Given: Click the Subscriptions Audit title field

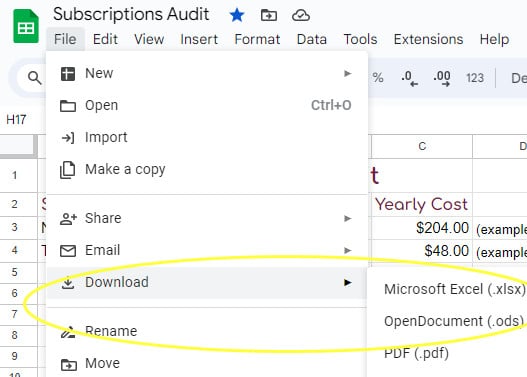Looking at the screenshot, I should 131,14.
